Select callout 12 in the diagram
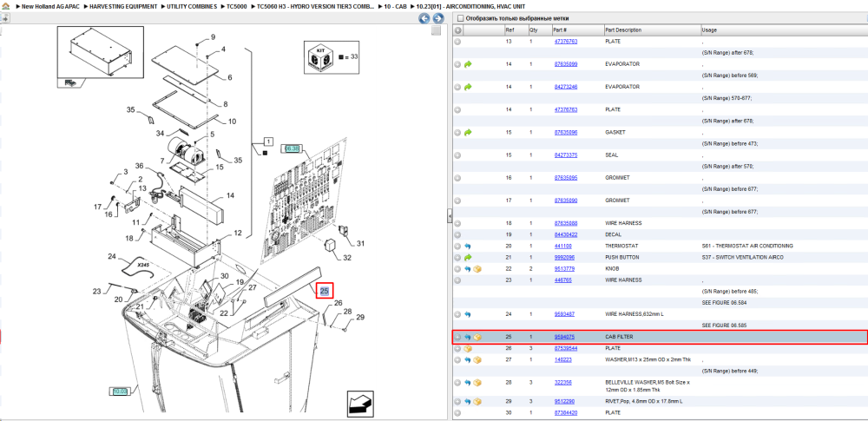 (x=238, y=234)
